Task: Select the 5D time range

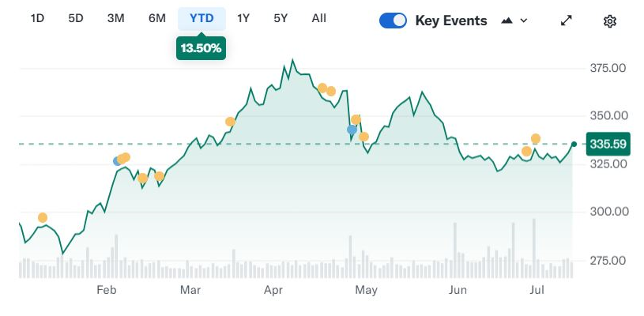Action: click(76, 18)
